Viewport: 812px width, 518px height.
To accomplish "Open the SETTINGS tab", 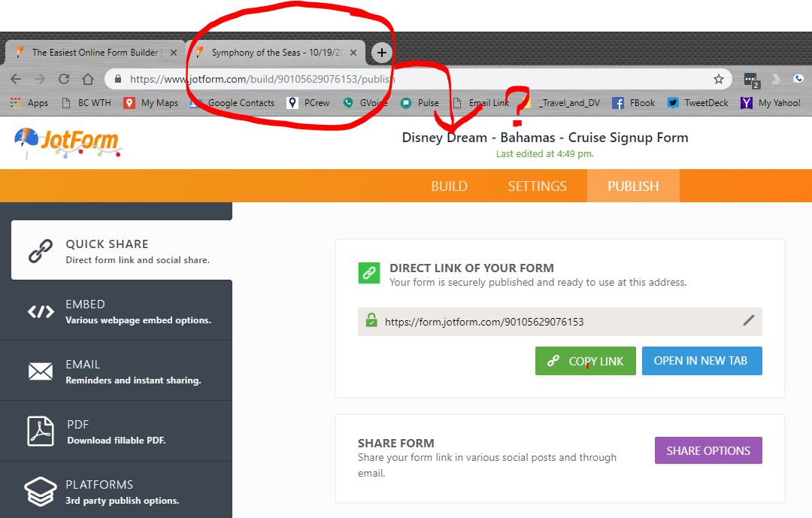I will coord(537,186).
